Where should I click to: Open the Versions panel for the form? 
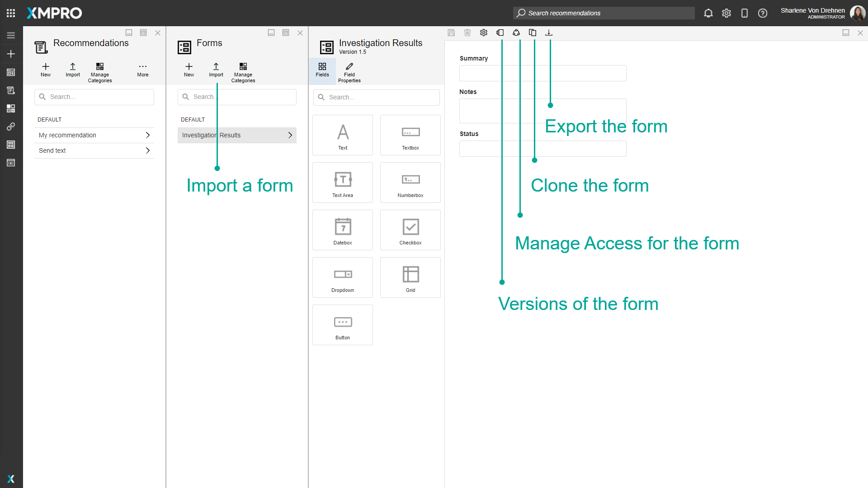point(500,33)
